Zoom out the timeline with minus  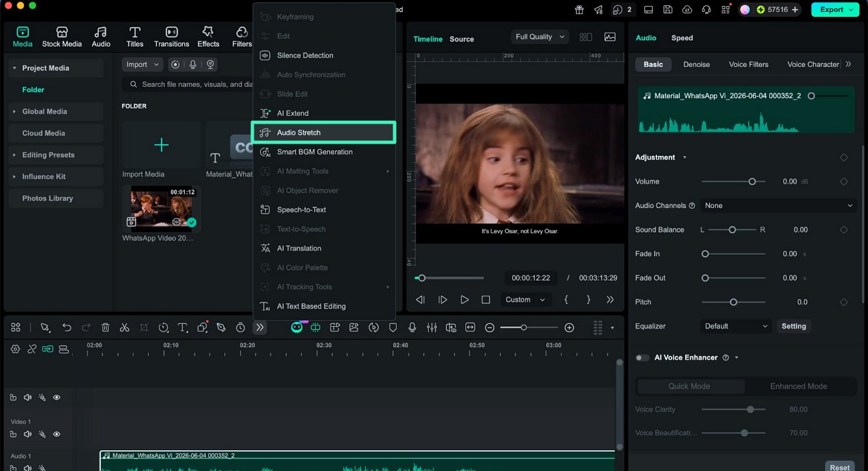click(x=489, y=327)
